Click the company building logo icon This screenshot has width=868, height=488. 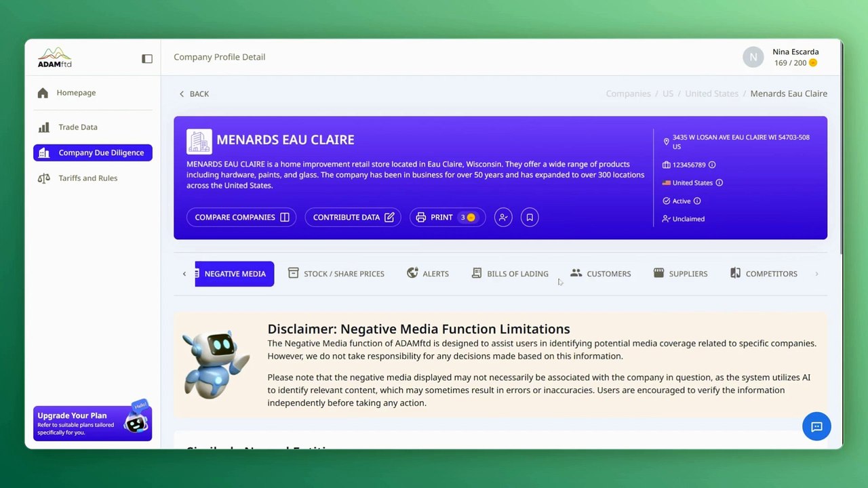(199, 142)
